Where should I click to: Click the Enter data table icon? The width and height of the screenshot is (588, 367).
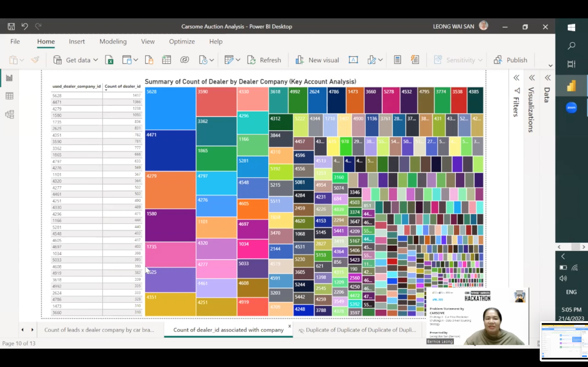167,60
